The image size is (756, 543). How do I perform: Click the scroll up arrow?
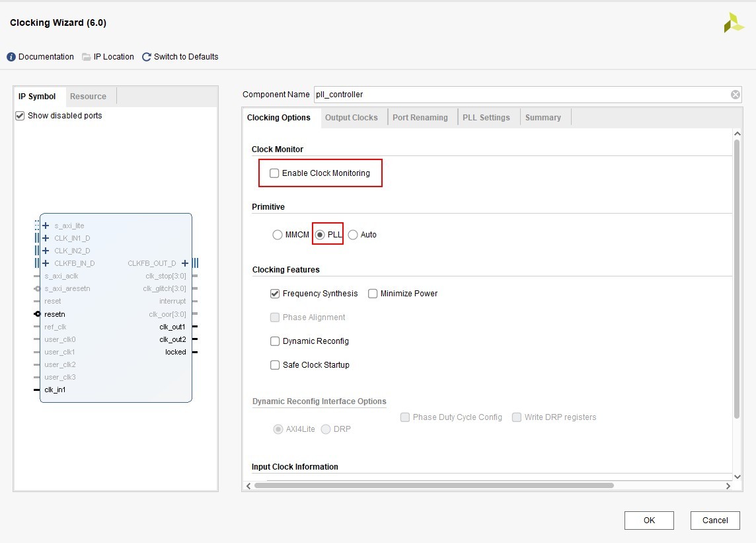737,133
